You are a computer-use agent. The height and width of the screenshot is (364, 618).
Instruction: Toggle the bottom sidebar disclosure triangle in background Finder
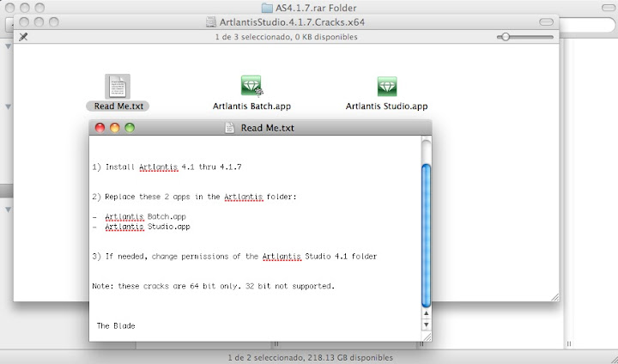click(8, 209)
